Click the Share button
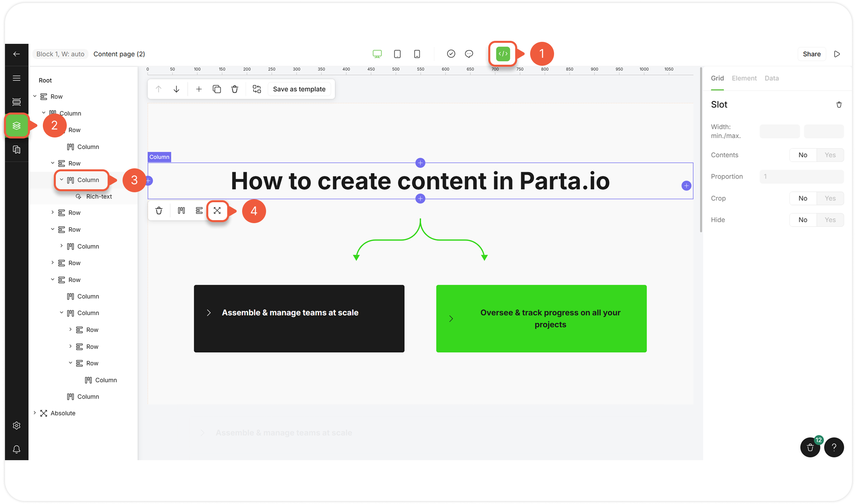Screen dimensions: 855x504 point(811,54)
